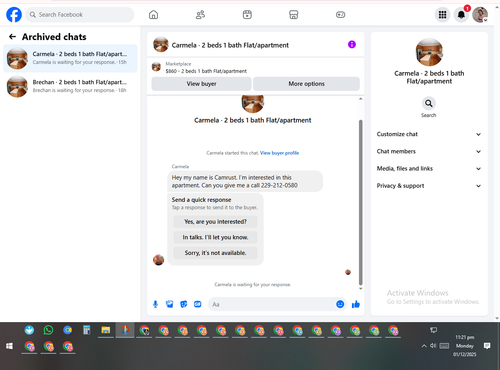Click the chat conversation scrollbar
This screenshot has height=370, width=500.
coord(360,202)
